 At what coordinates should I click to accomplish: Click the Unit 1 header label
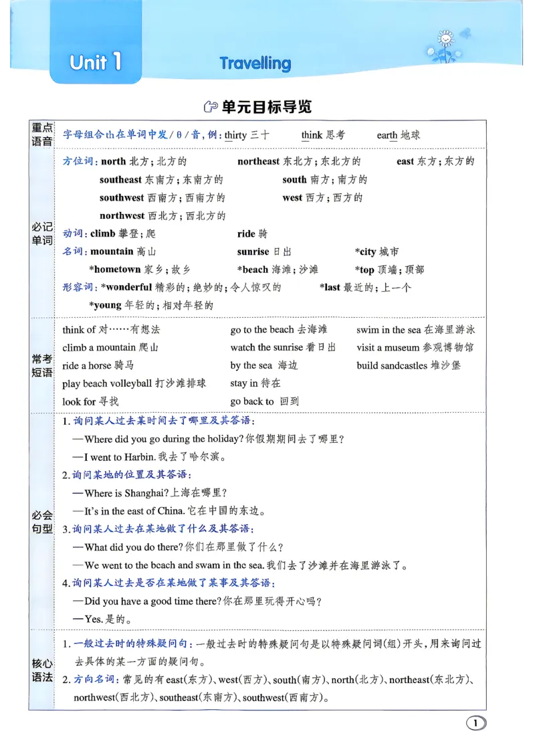point(96,63)
